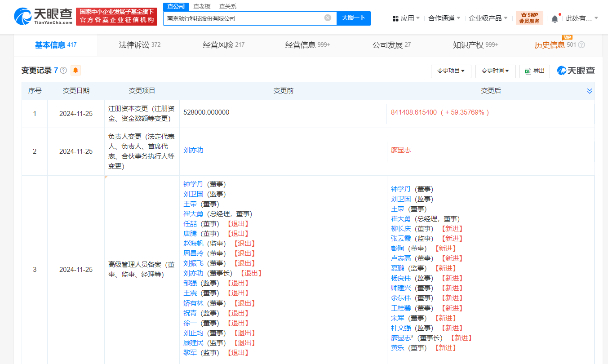The width and height of the screenshot is (608, 364).
Task: Open the notification bell
Action: click(555, 18)
